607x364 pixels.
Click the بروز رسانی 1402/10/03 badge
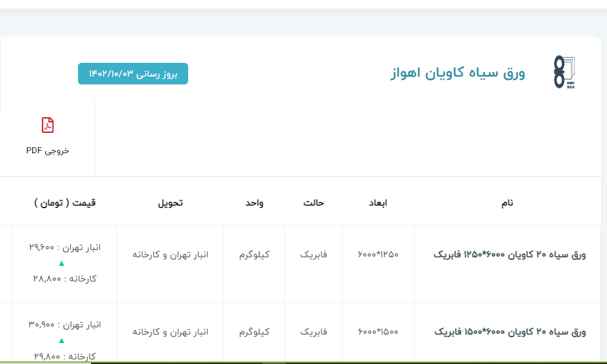[x=133, y=74]
